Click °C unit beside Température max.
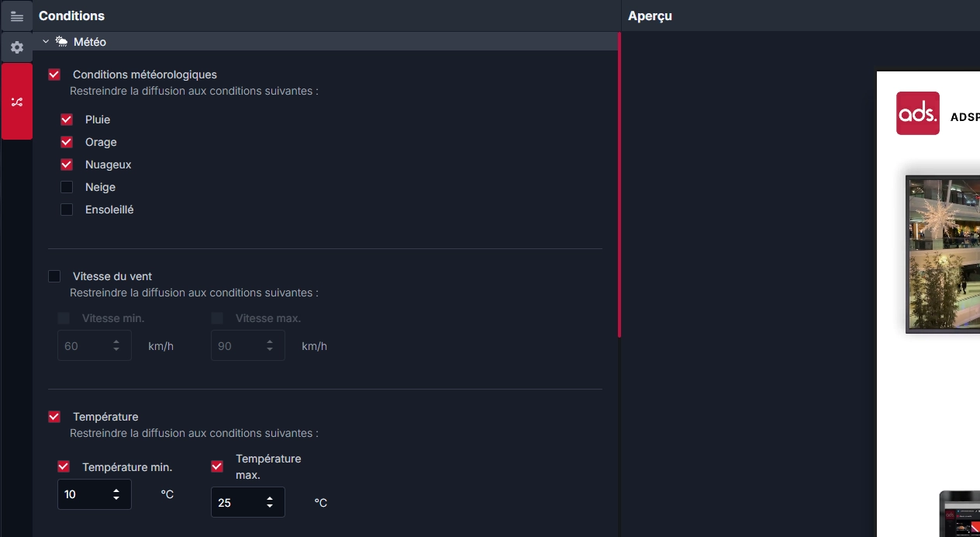The width and height of the screenshot is (980, 537). [321, 503]
